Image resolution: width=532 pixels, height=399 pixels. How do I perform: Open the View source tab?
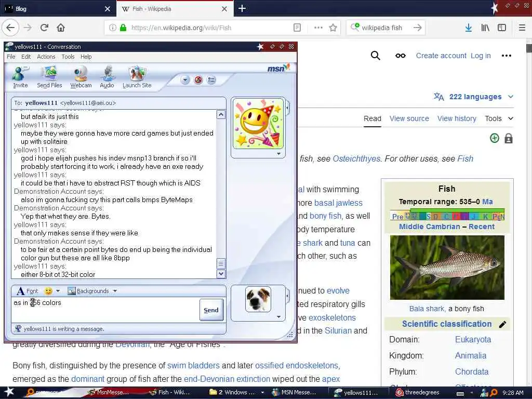[x=409, y=118]
